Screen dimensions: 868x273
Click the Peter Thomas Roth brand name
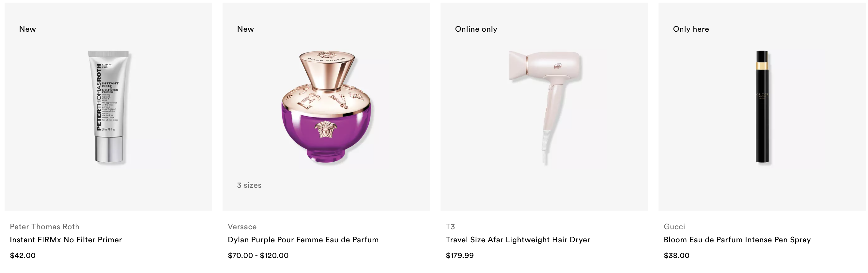pos(44,227)
